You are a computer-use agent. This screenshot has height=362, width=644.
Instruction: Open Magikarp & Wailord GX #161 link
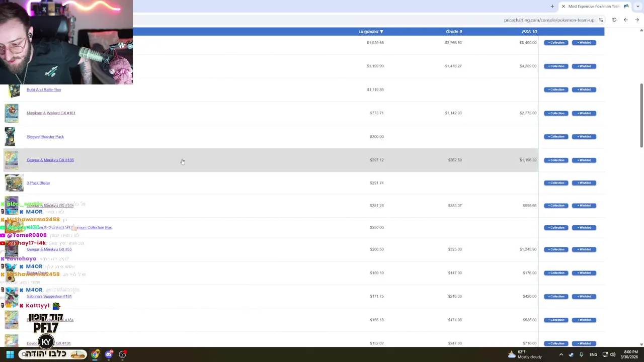pos(51,113)
